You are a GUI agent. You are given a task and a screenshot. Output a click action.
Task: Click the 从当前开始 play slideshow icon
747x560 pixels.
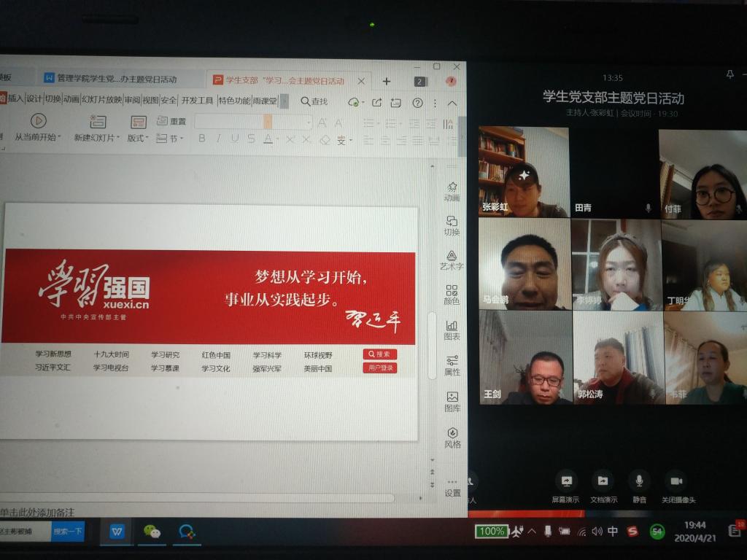point(38,121)
